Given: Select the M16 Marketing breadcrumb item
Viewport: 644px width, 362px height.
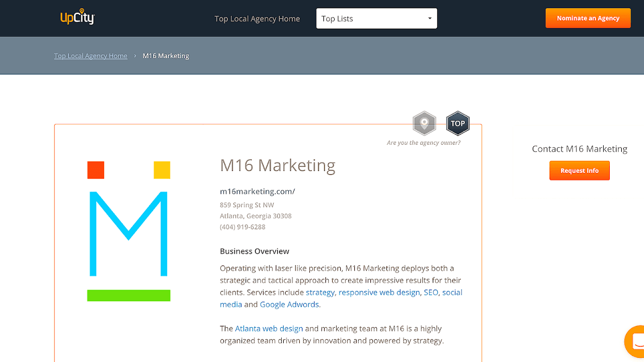Looking at the screenshot, I should point(166,55).
